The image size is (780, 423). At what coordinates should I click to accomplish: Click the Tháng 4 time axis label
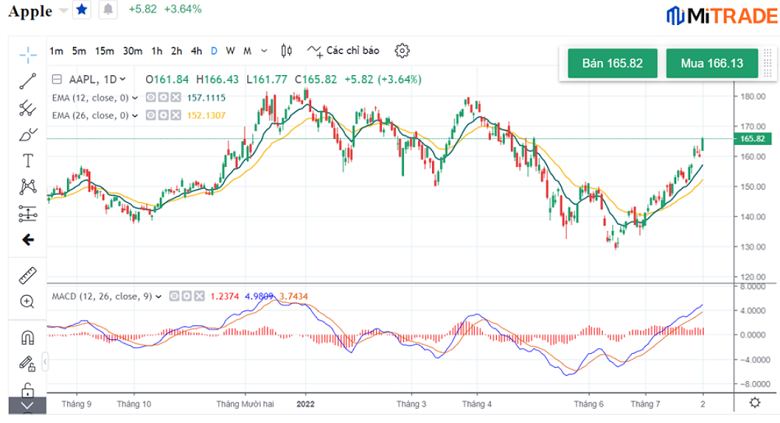477,404
